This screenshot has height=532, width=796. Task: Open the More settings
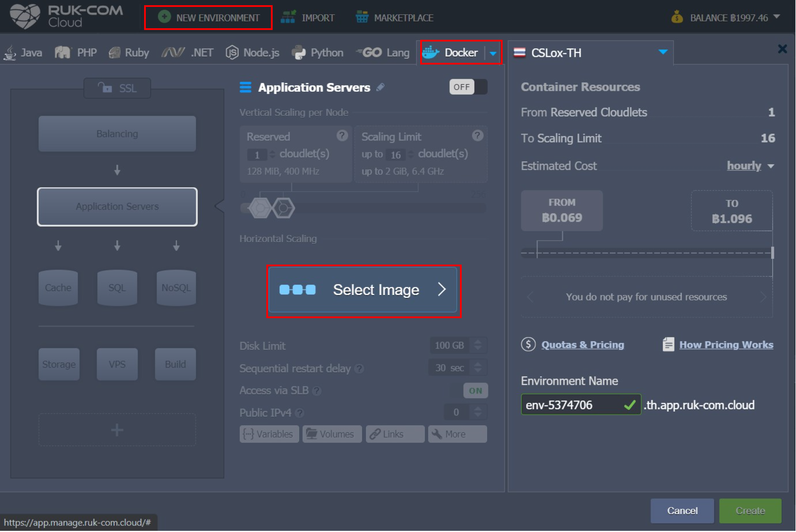click(x=457, y=434)
